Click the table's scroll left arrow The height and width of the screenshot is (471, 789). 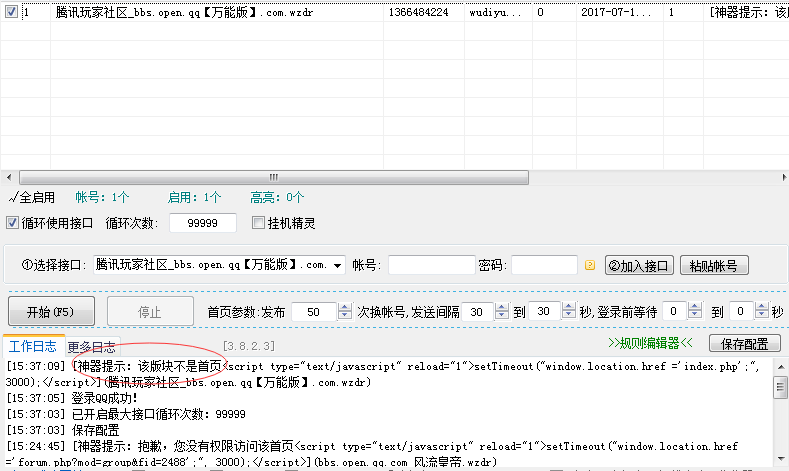point(9,177)
